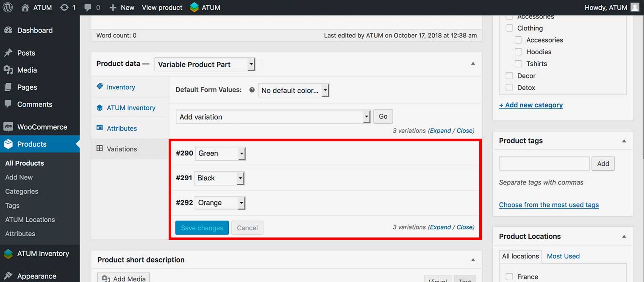Click the Add new category link
Screen dimensions: 644x282
(531, 105)
